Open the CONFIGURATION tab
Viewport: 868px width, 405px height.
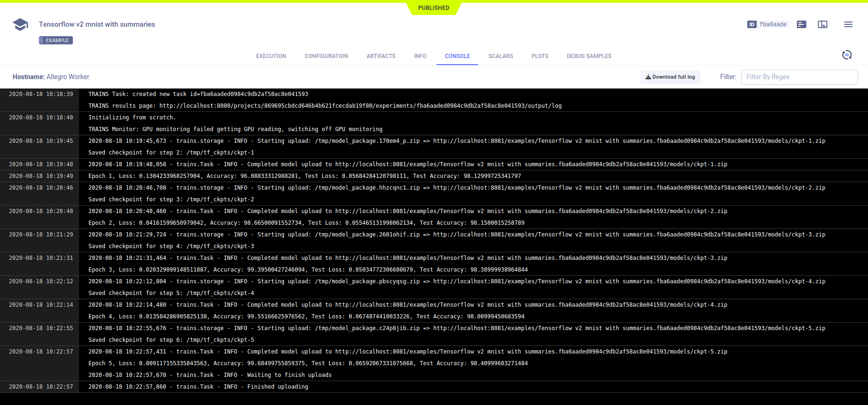pos(326,56)
